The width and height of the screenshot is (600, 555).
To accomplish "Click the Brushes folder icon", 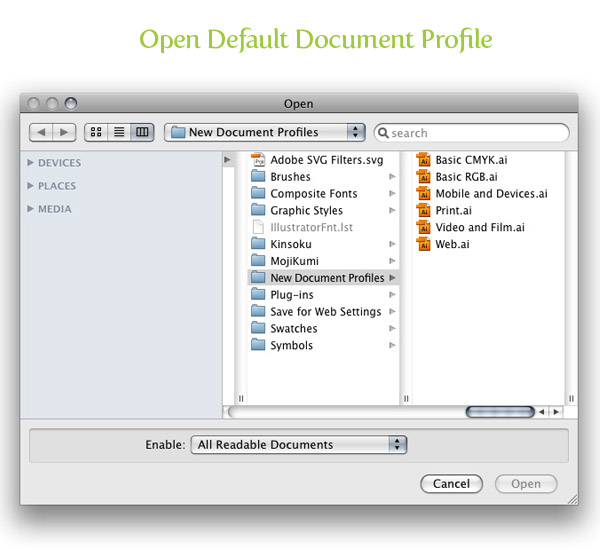I will click(x=258, y=176).
